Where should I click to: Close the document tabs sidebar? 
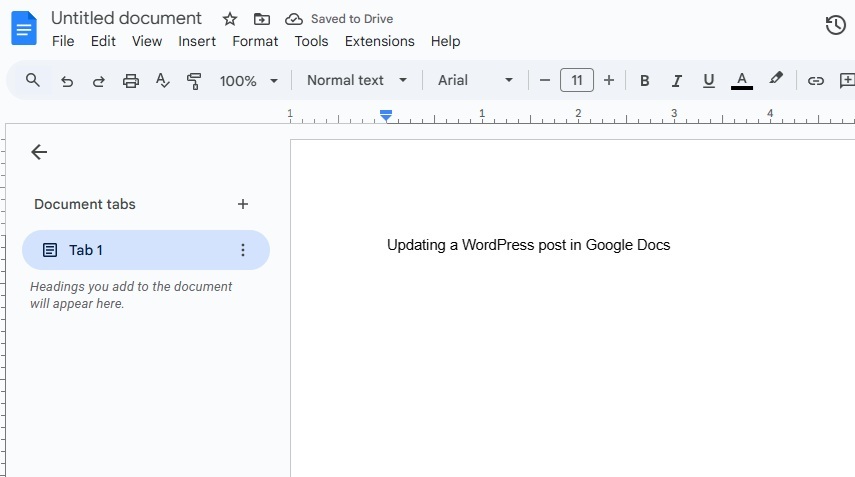click(39, 152)
